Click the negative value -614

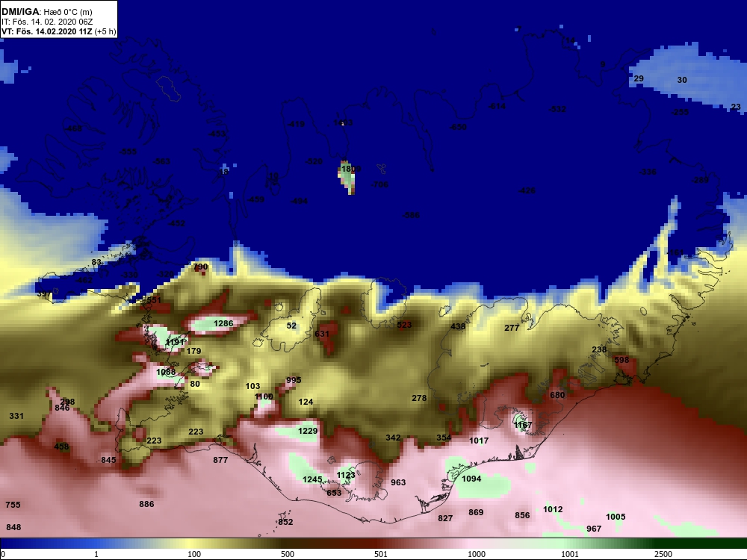coord(497,106)
